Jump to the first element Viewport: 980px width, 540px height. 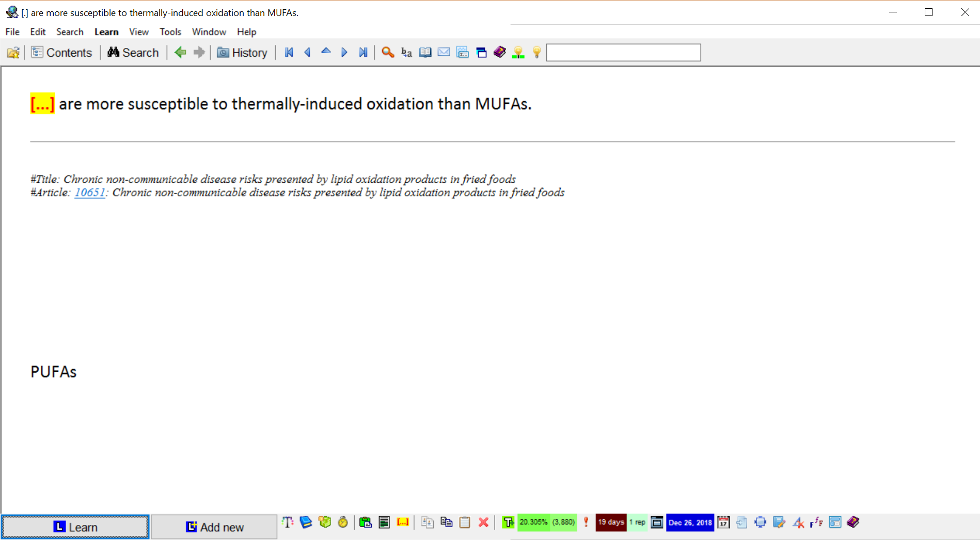click(289, 52)
